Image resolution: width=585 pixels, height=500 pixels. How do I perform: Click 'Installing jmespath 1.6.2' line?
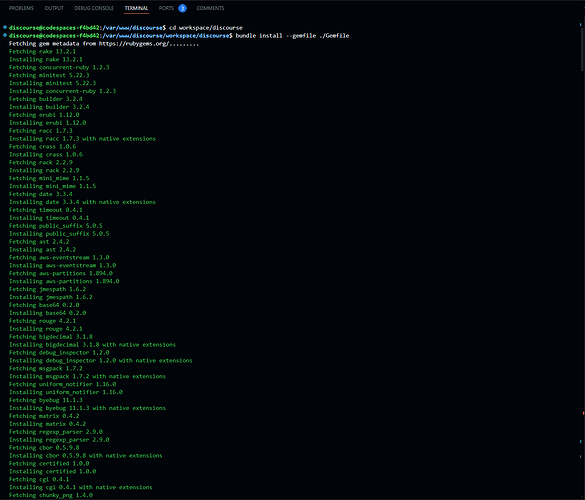point(51,297)
